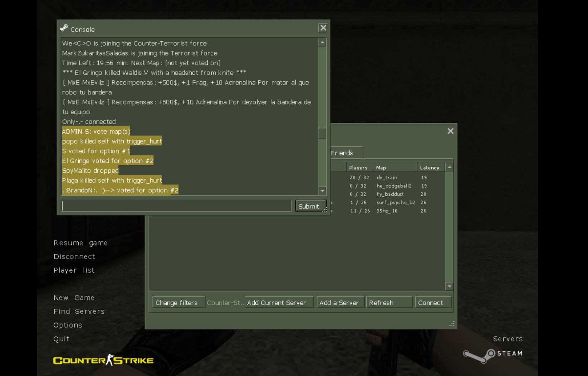Close the Console window
Viewport: 588px width, 376px height.
coord(323,28)
